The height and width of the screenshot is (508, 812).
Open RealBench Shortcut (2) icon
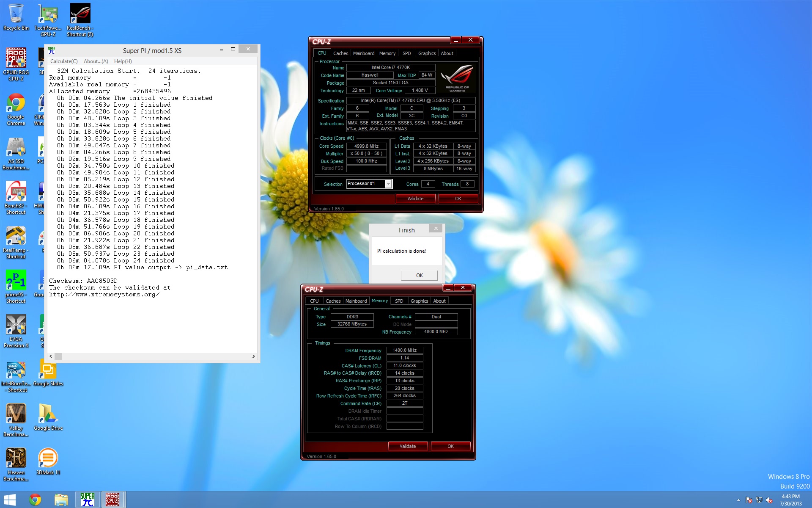[80, 19]
